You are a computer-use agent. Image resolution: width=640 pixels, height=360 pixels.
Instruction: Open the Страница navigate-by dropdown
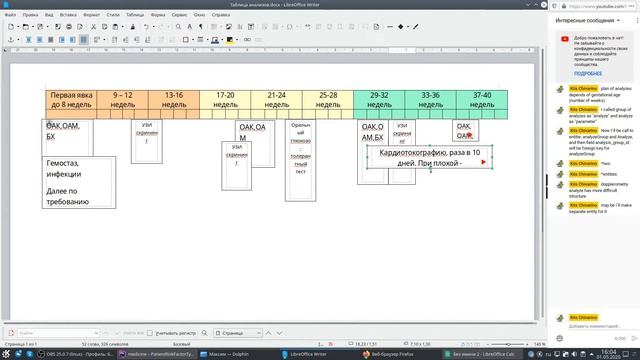point(238,333)
